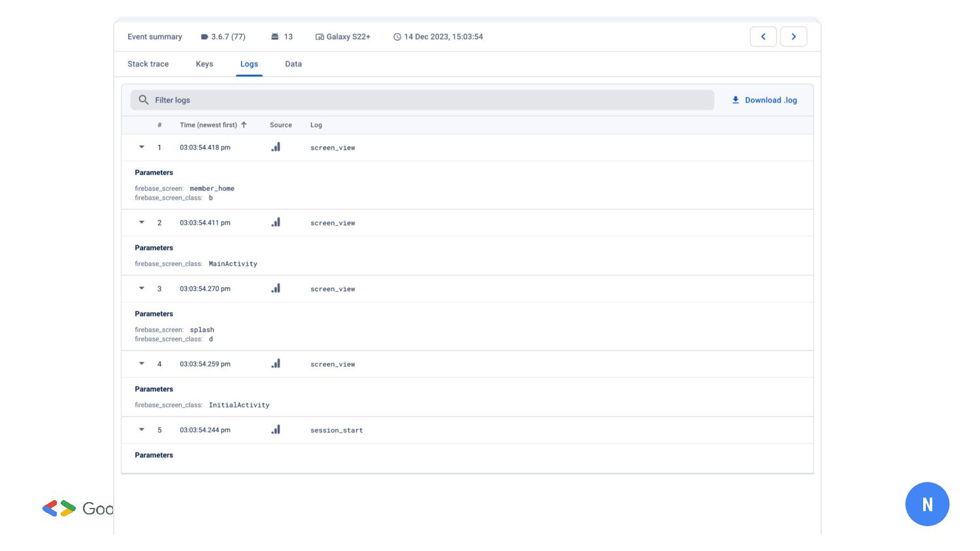Go to previous event with left chevron

pos(763,37)
